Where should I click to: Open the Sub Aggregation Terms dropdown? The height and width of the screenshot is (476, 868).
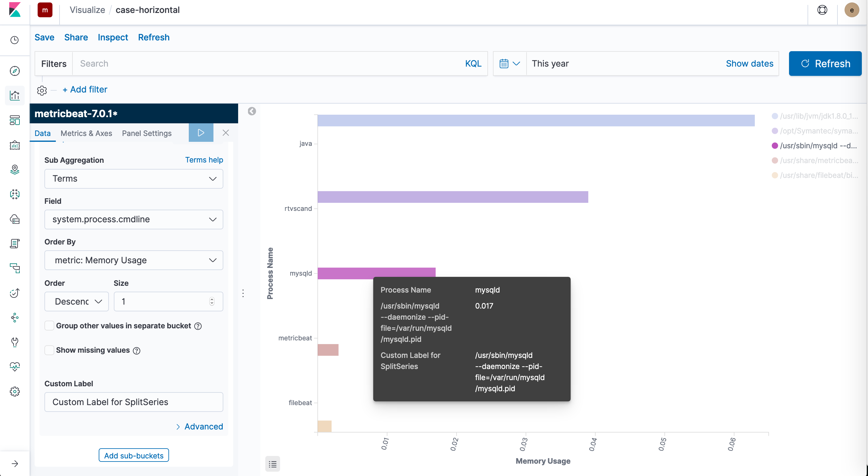pos(134,178)
